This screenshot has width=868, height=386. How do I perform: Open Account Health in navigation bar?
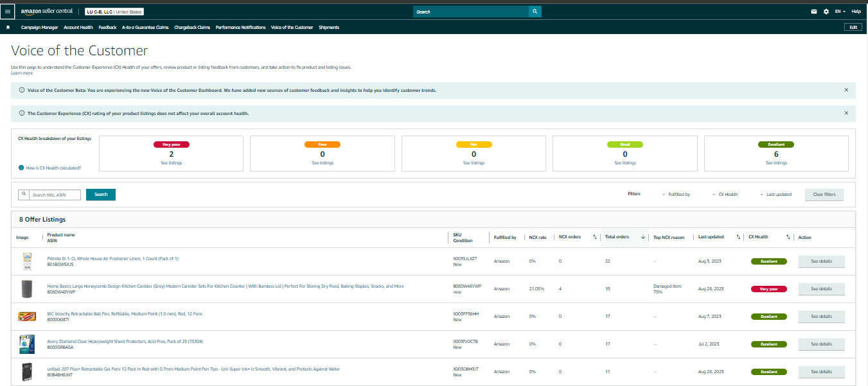click(78, 28)
